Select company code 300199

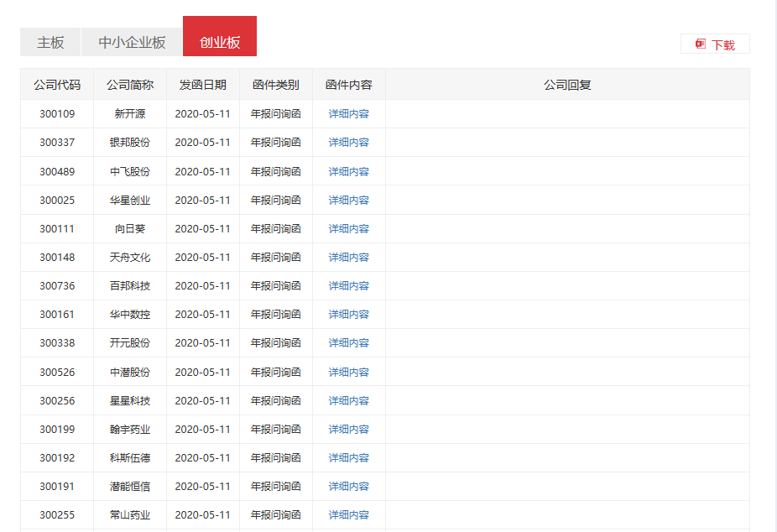tap(57, 430)
